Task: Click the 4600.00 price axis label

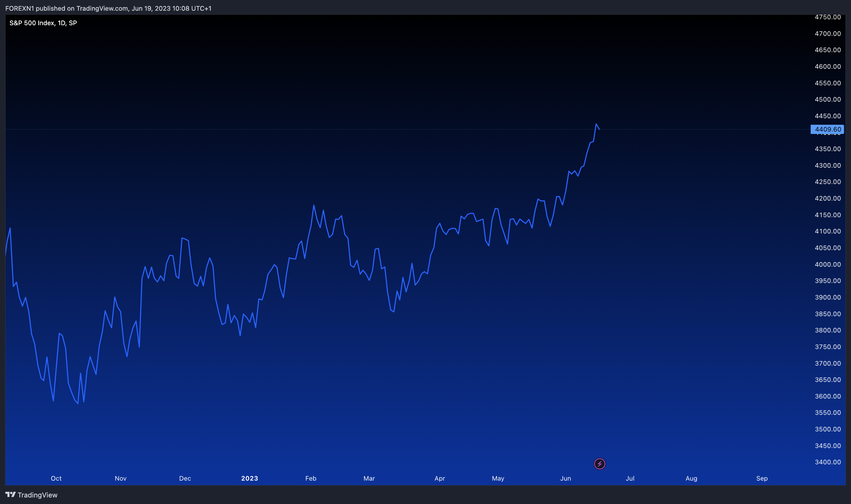Action: click(x=828, y=67)
